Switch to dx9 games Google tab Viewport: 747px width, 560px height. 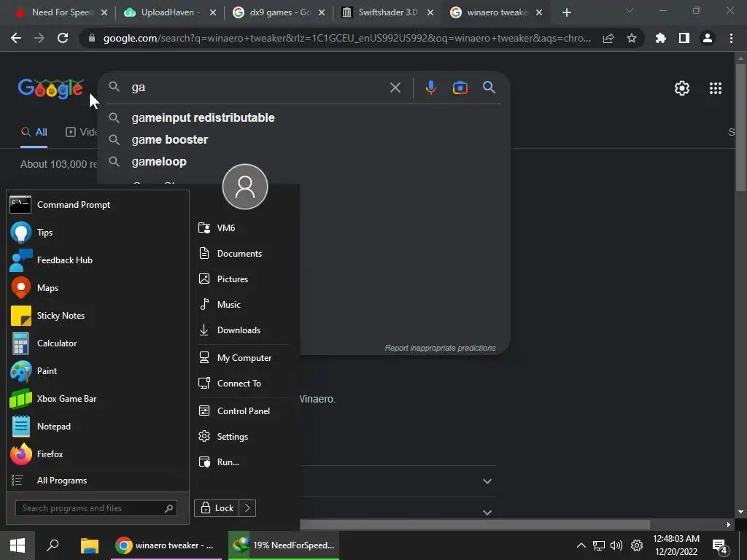tap(278, 12)
